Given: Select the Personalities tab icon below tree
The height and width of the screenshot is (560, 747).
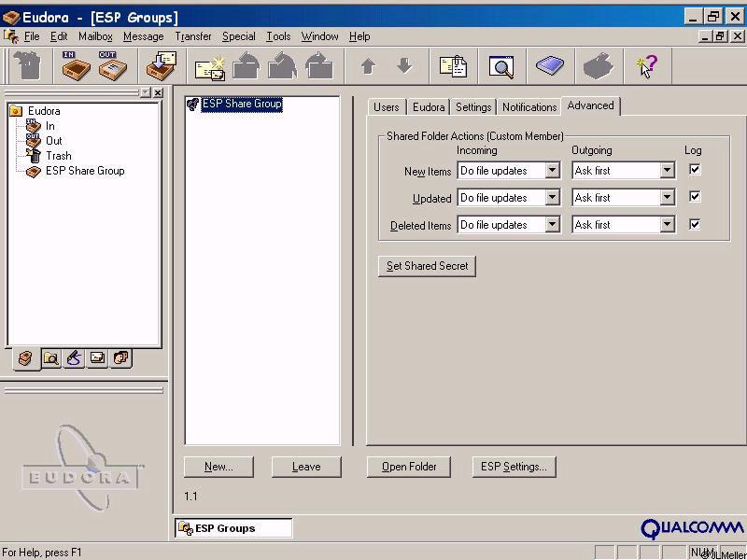Looking at the screenshot, I should point(121,358).
